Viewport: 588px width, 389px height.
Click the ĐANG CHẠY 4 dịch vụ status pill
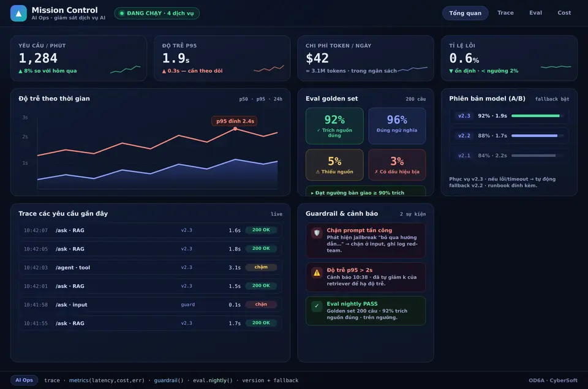click(157, 13)
